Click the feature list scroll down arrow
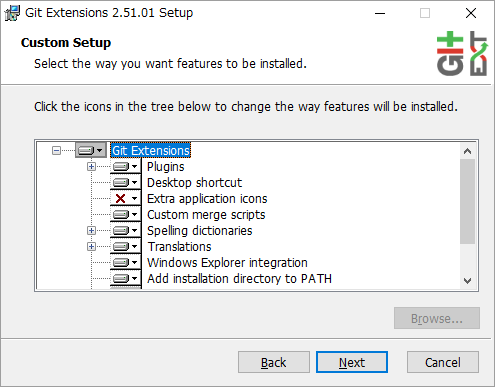Image resolution: width=495 pixels, height=387 pixels. coord(467,281)
